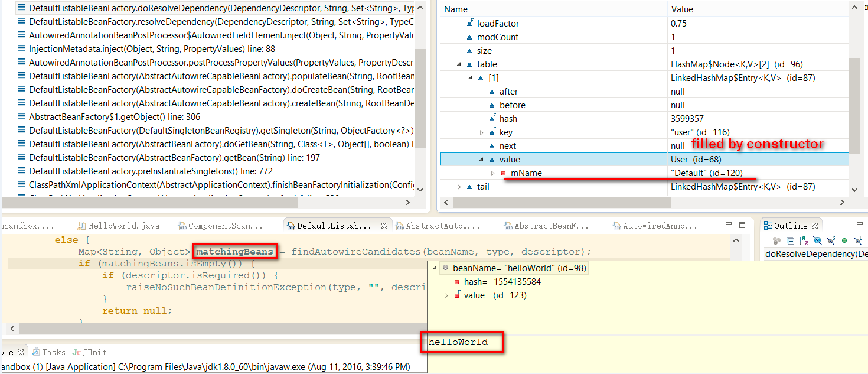Click findAutowireCandidates method call in code
Viewport: 868px width, 374px height.
[x=353, y=252]
